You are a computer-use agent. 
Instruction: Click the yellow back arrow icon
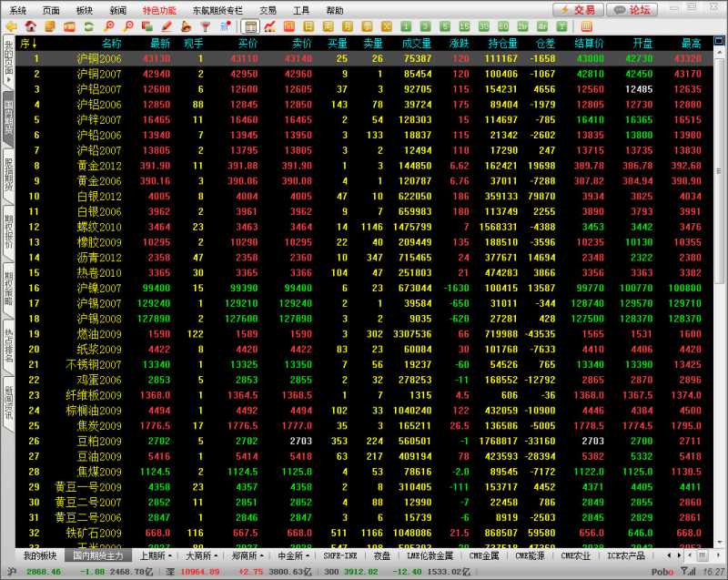11,26
